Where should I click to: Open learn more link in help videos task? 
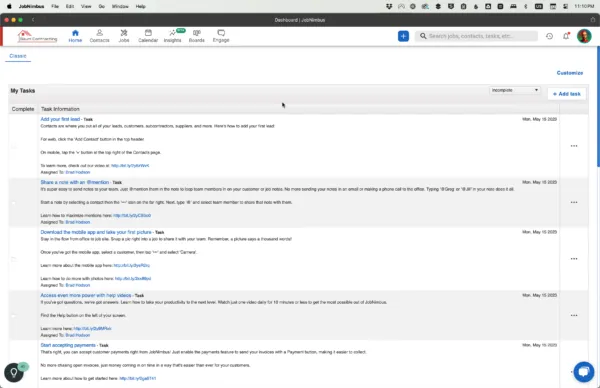[x=92, y=328]
